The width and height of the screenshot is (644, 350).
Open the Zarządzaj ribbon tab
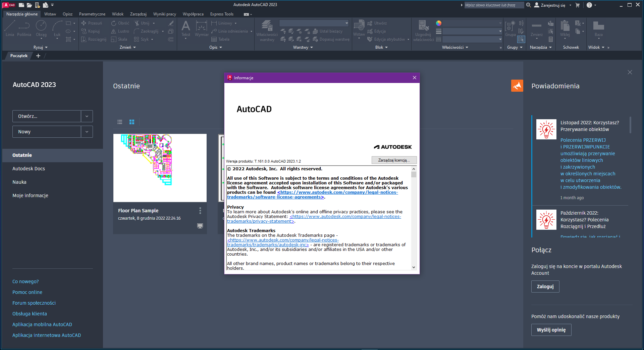(138, 14)
